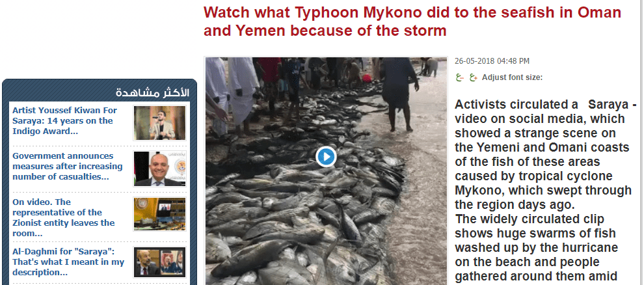Screen dimensions: 644x285
Task: Click the washed-up fish video image
Action: click(326, 171)
